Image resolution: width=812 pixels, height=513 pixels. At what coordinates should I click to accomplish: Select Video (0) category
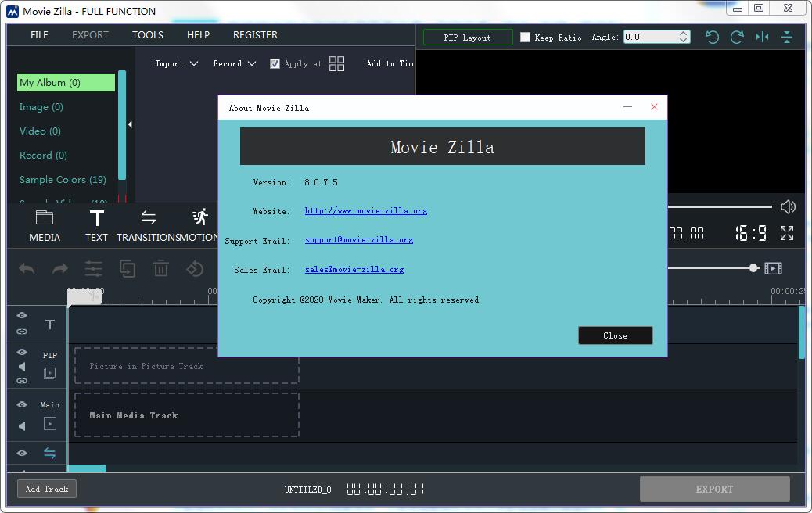40,131
